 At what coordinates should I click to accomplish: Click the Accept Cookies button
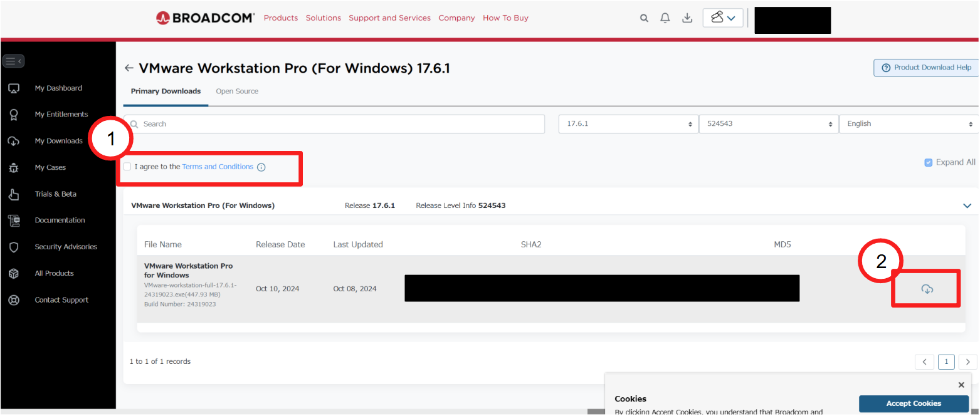point(913,403)
